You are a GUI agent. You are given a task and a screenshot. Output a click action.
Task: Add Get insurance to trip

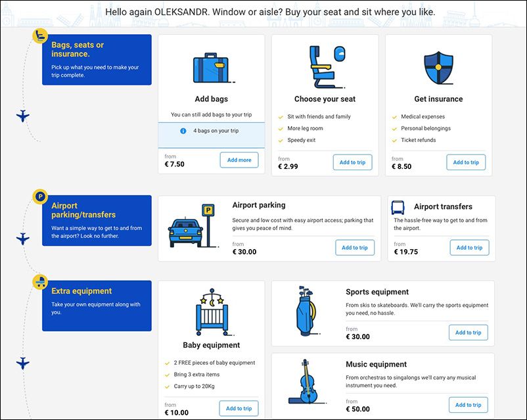(x=466, y=162)
